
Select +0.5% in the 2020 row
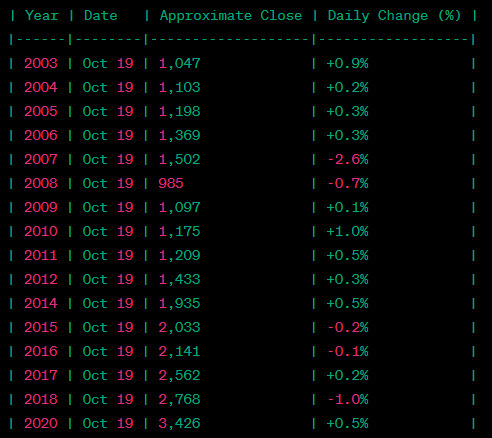click(348, 423)
